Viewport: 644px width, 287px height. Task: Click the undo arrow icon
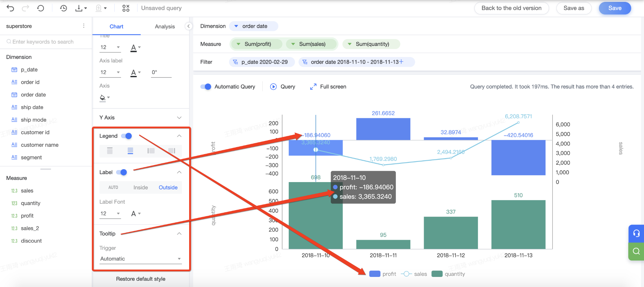click(x=10, y=8)
